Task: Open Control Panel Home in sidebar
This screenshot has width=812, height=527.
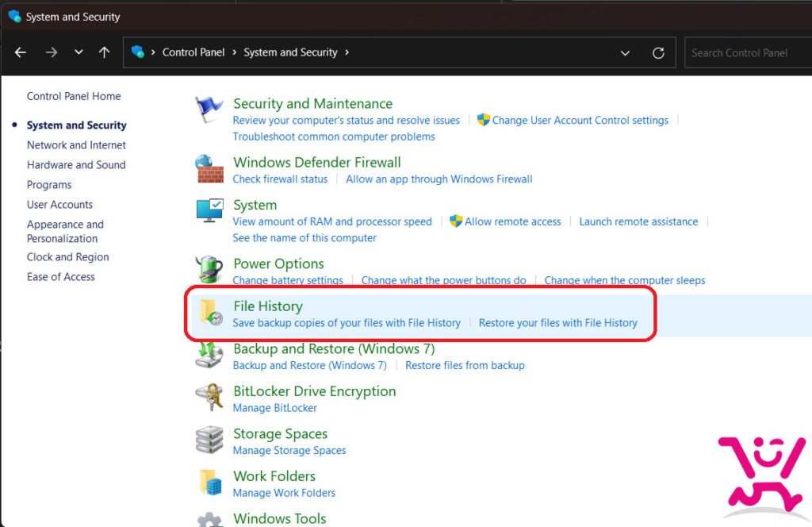Action: pyautogui.click(x=74, y=96)
